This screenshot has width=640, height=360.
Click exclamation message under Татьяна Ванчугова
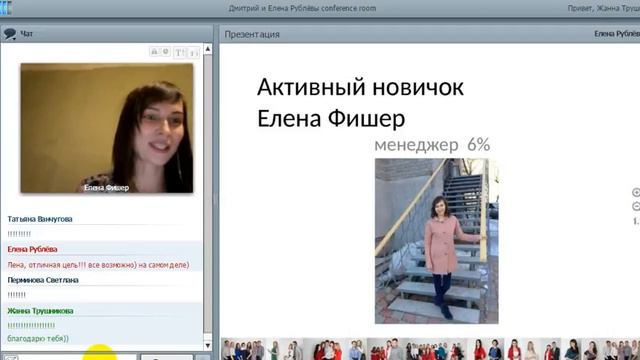[19, 234]
